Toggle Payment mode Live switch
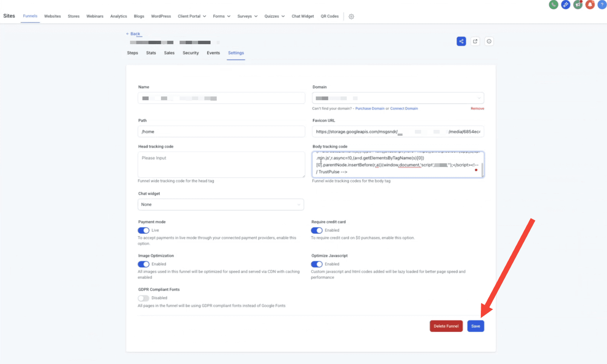 pyautogui.click(x=143, y=230)
